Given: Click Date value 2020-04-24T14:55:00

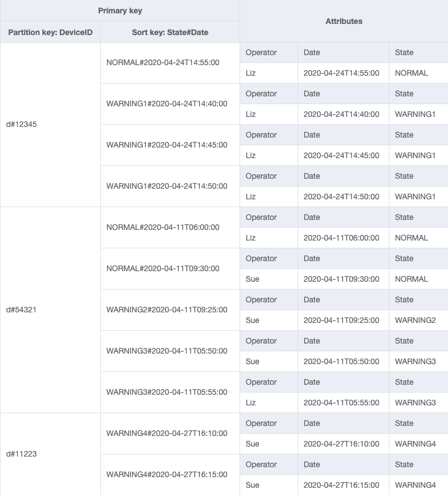Looking at the screenshot, I should tap(341, 73).
